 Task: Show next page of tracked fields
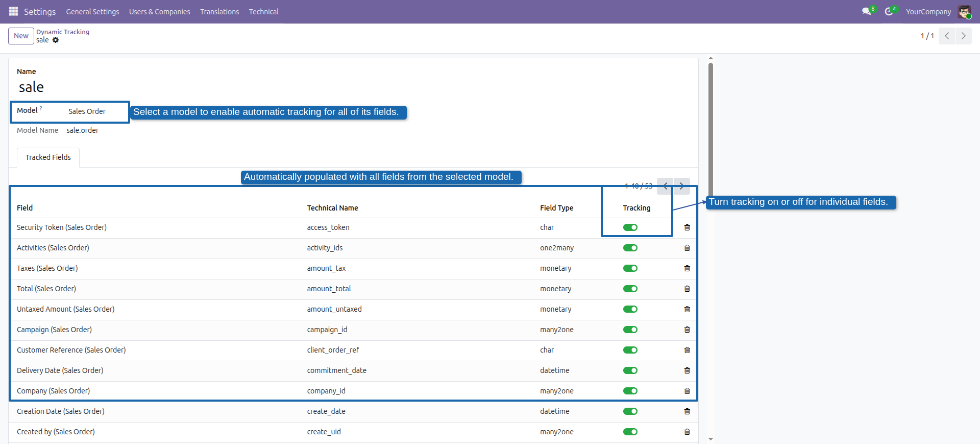pyautogui.click(x=682, y=186)
